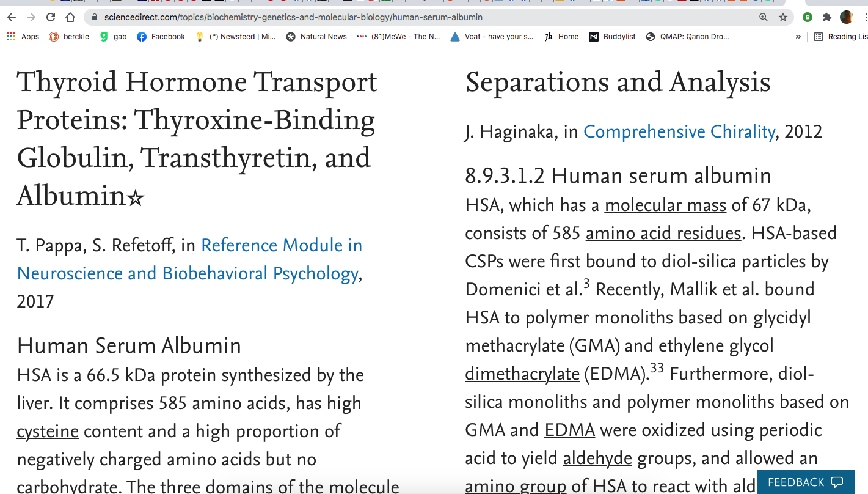
Task: Reload the ScienceDirect page
Action: point(51,17)
